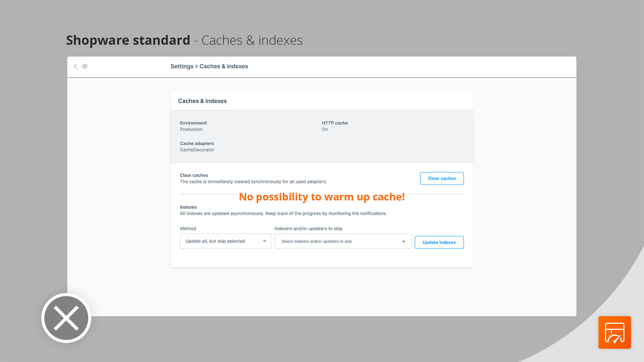
Task: Click 'Indexers and/or updaters to skip' label
Action: coord(308,229)
